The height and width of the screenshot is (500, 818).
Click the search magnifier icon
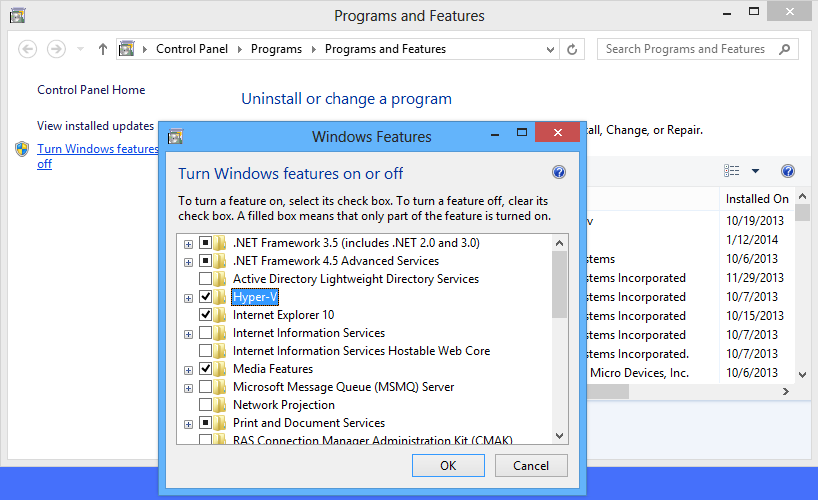click(x=786, y=49)
